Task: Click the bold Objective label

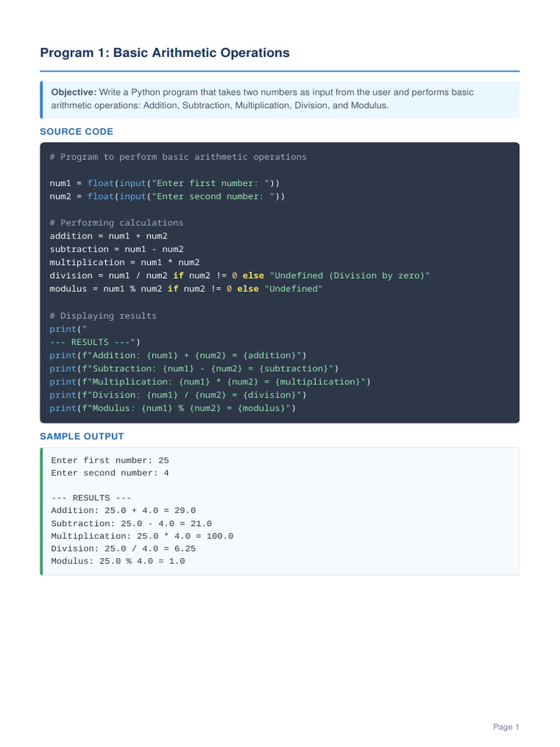Action: click(74, 93)
